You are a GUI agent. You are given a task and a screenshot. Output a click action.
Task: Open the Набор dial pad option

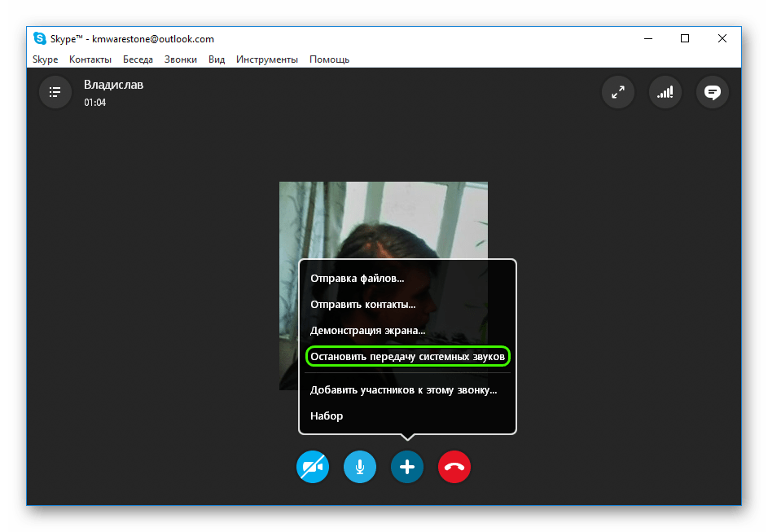click(x=327, y=416)
